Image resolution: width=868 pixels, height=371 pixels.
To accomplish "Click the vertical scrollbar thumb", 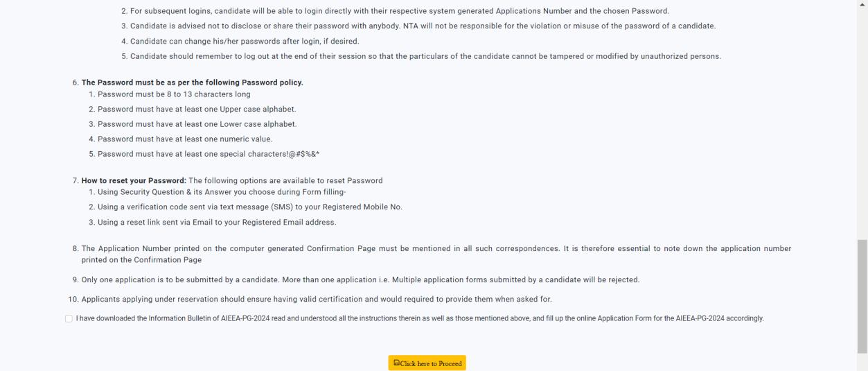I will coord(862,296).
